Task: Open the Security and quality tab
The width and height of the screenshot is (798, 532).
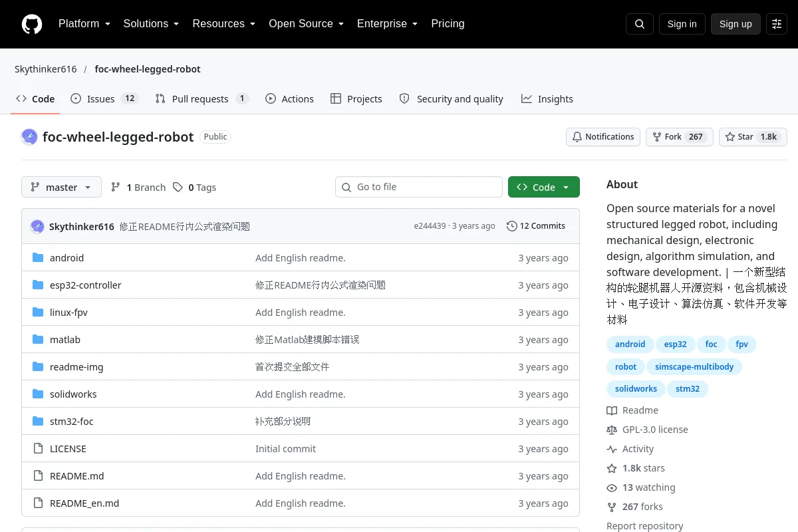Action: click(x=451, y=99)
